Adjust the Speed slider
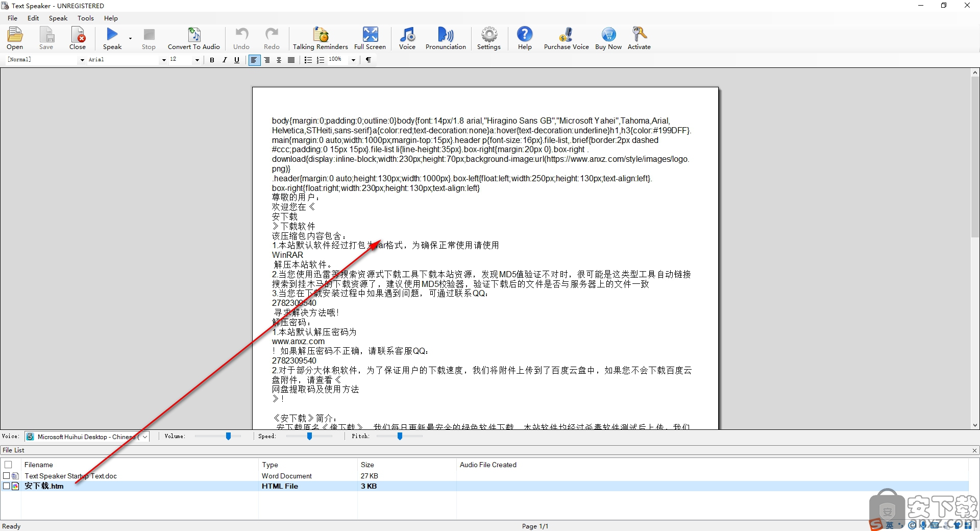 [309, 436]
